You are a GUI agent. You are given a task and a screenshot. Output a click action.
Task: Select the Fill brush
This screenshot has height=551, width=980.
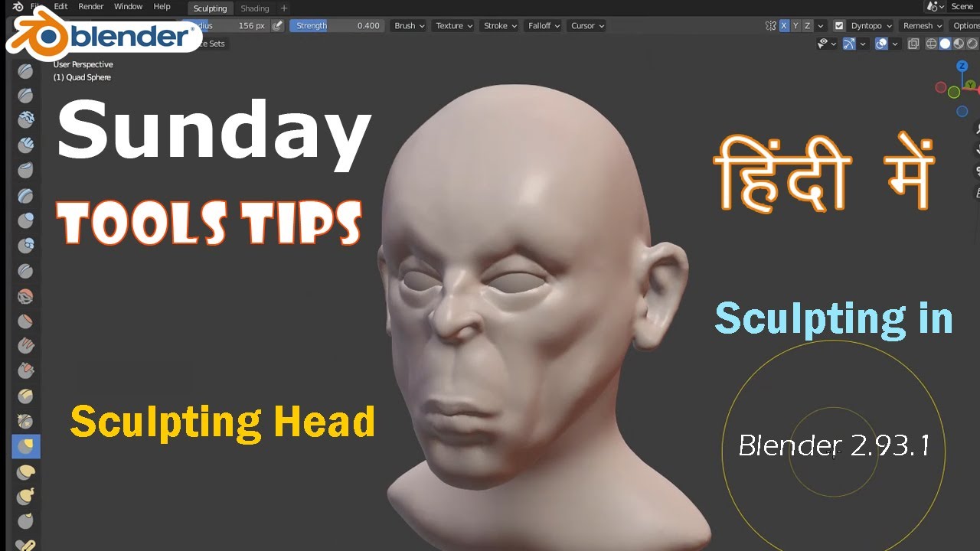[x=26, y=346]
